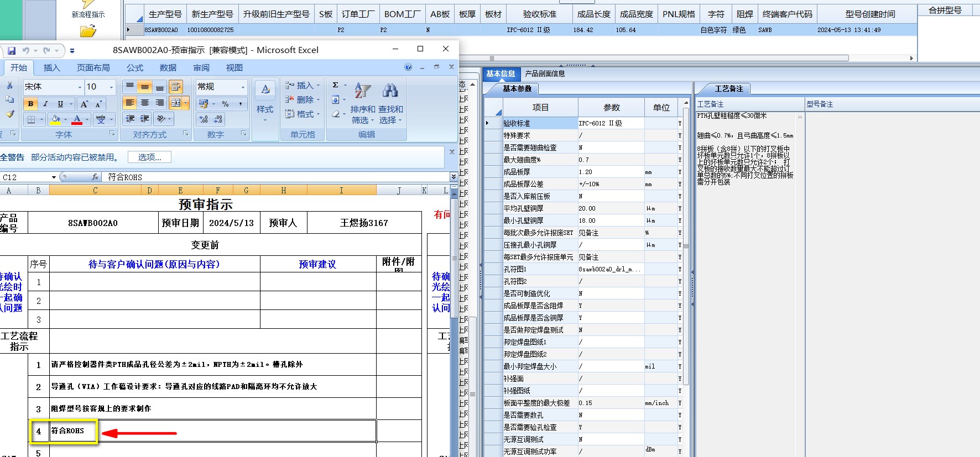Save the Excel workbook via quick access icon
Viewport: 980px width, 457px height.
[x=11, y=50]
